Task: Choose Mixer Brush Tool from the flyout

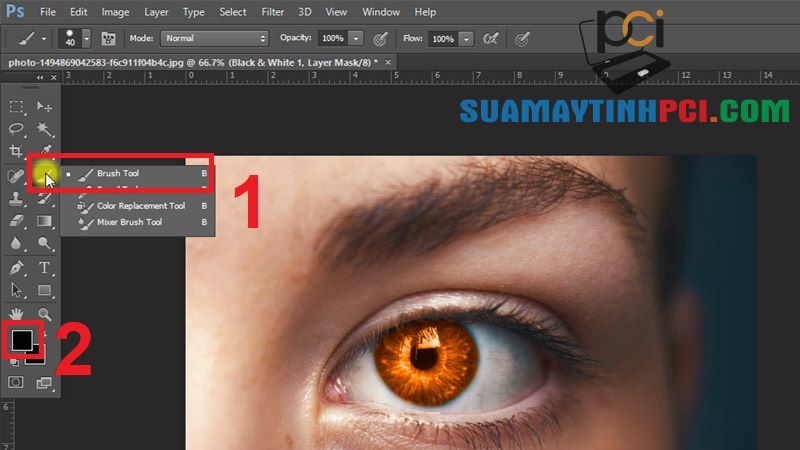Action: (137, 222)
